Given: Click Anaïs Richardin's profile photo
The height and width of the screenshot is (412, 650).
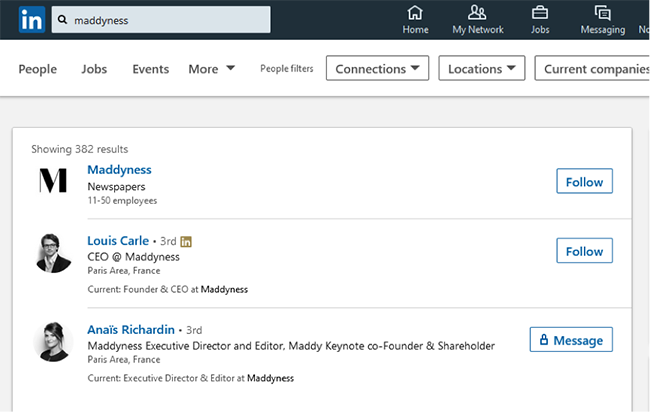Looking at the screenshot, I should click(53, 342).
